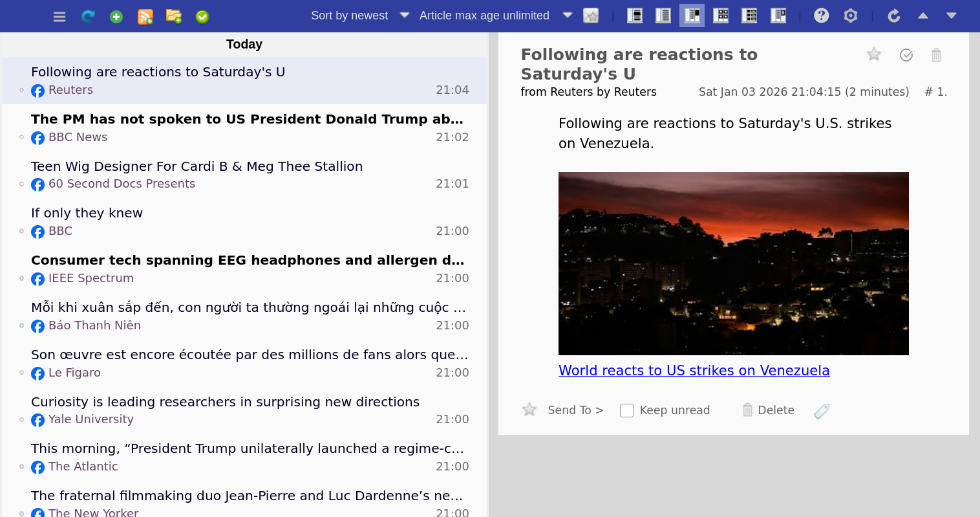Click the trash icon in article header
The height and width of the screenshot is (517, 980).
pos(936,55)
